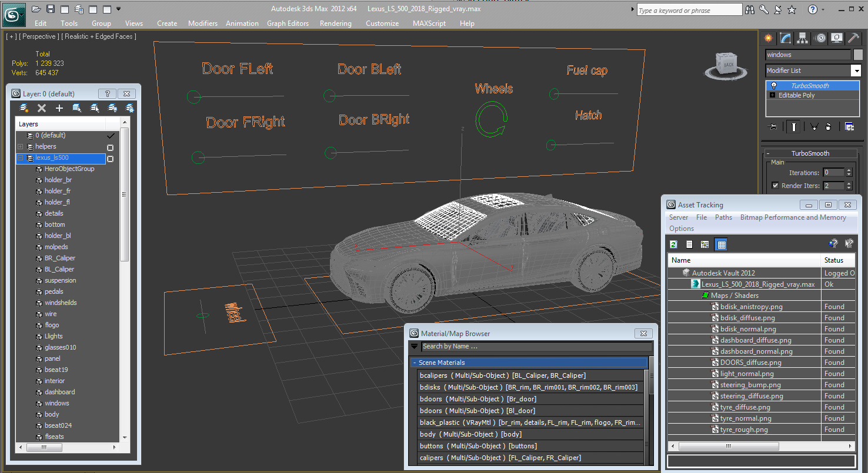The height and width of the screenshot is (473, 868).
Task: Click the Save File floppy icon
Action: click(x=51, y=9)
